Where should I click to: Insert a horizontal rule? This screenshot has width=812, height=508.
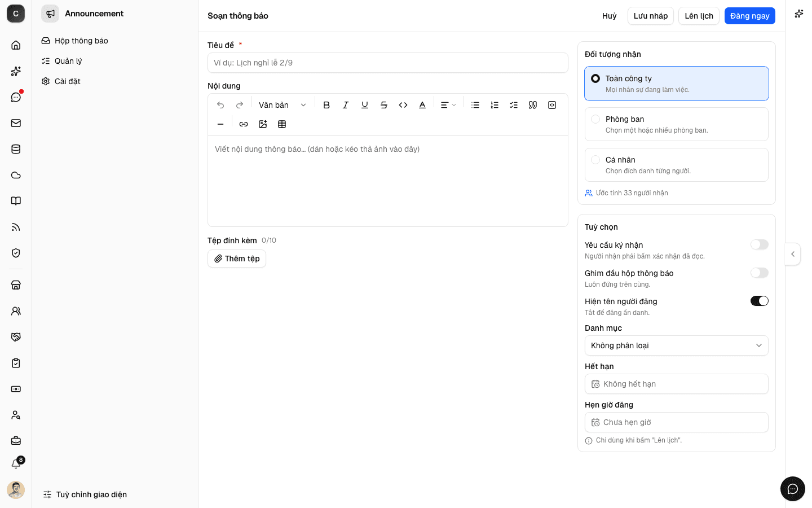point(220,124)
